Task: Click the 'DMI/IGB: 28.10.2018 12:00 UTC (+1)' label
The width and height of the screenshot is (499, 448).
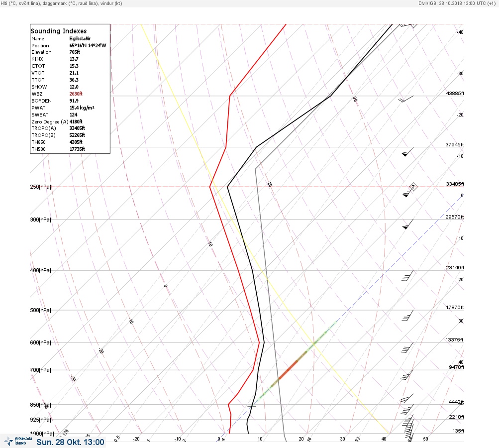Action: (x=457, y=3)
